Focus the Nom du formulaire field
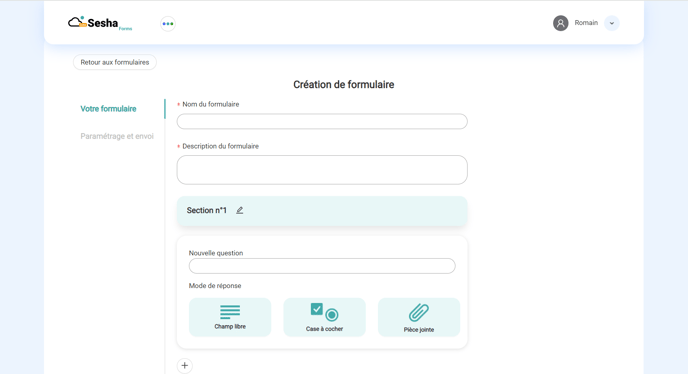 (322, 122)
